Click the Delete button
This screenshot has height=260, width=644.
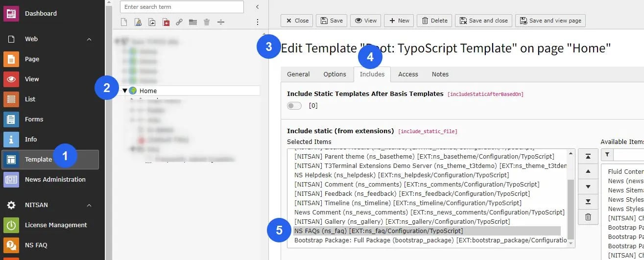tap(434, 21)
